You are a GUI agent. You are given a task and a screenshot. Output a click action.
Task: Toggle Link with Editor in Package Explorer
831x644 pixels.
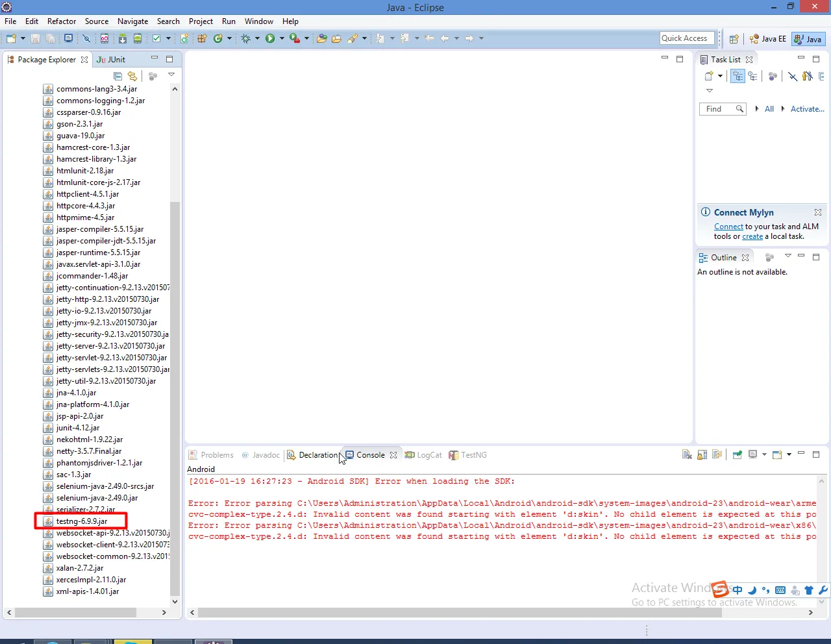pyautogui.click(x=132, y=76)
